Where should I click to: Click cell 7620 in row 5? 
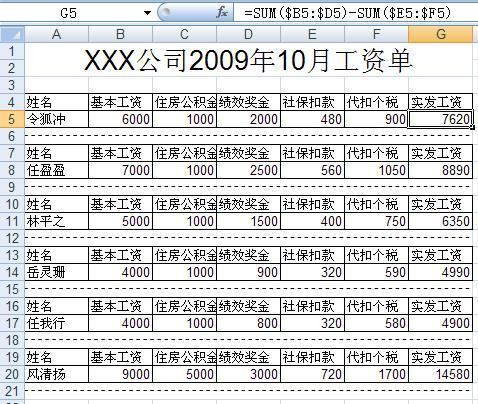(x=440, y=119)
